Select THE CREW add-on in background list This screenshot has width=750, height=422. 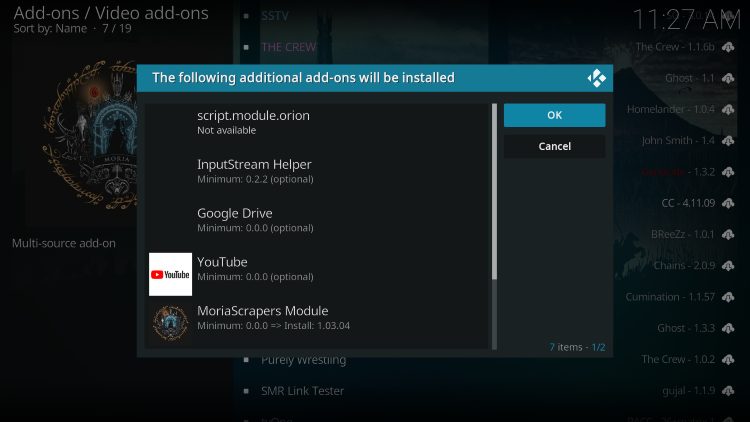288,47
